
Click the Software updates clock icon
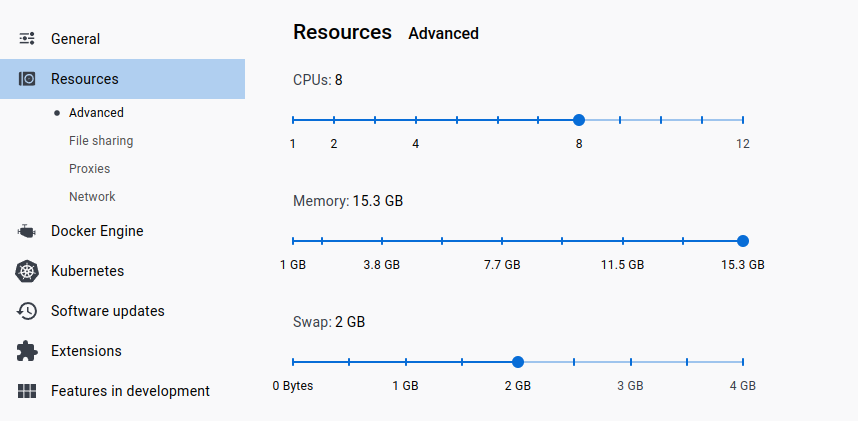click(27, 311)
